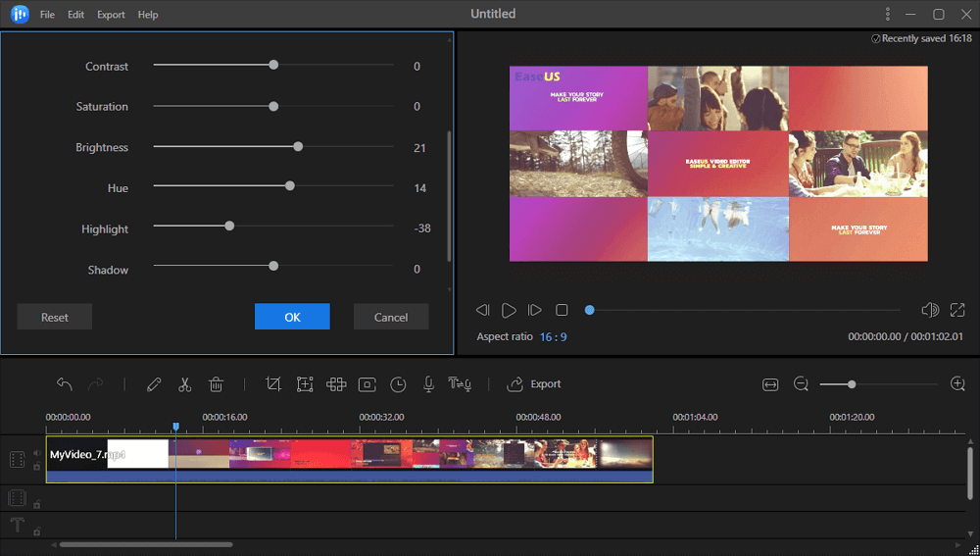Open the speech and text converter tool
980x556 pixels.
pos(460,384)
